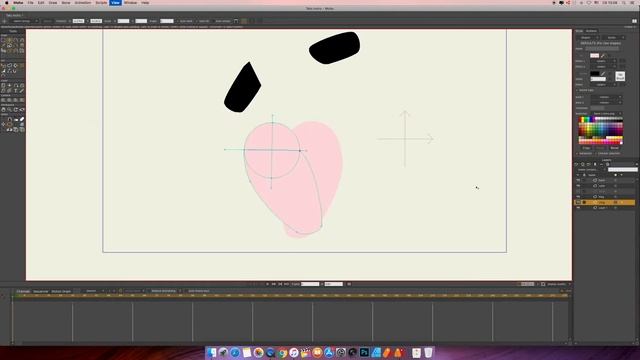Click the No Brush button

(620, 76)
